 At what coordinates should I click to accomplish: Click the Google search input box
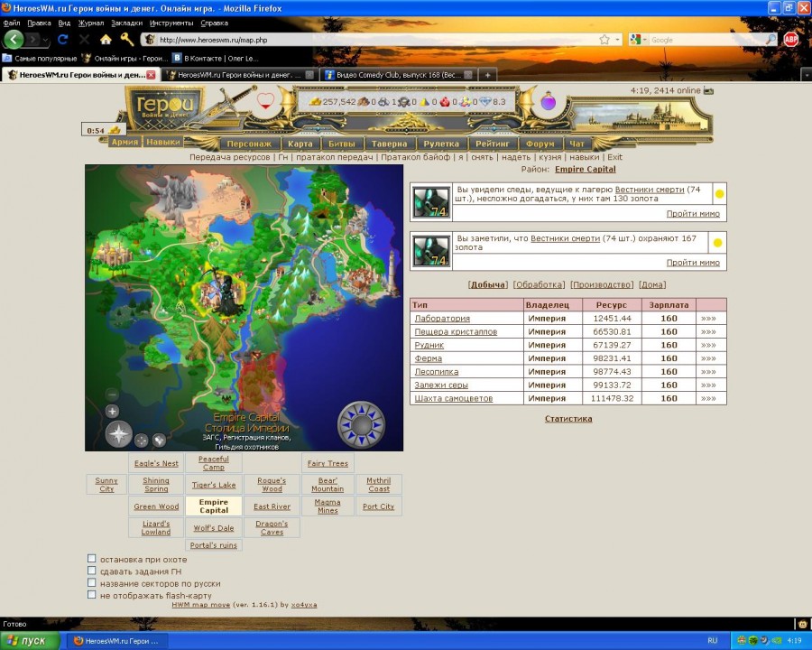click(706, 40)
